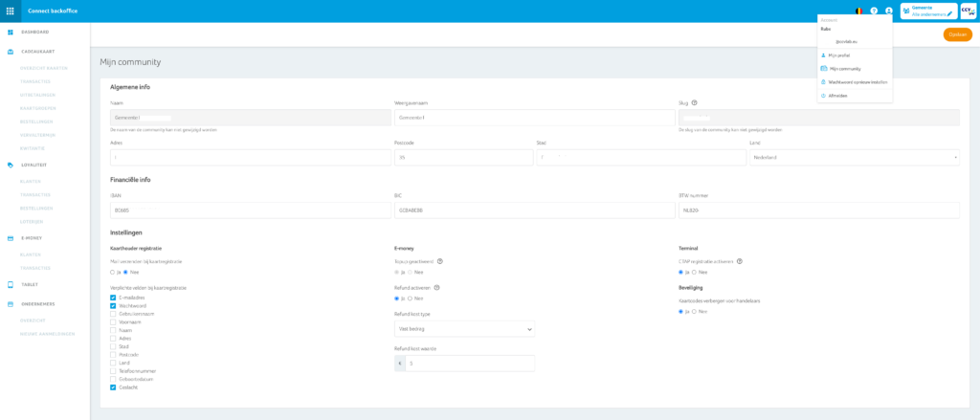Open Vervaltermijn in sidebar
980x420 pixels.
[x=38, y=135]
